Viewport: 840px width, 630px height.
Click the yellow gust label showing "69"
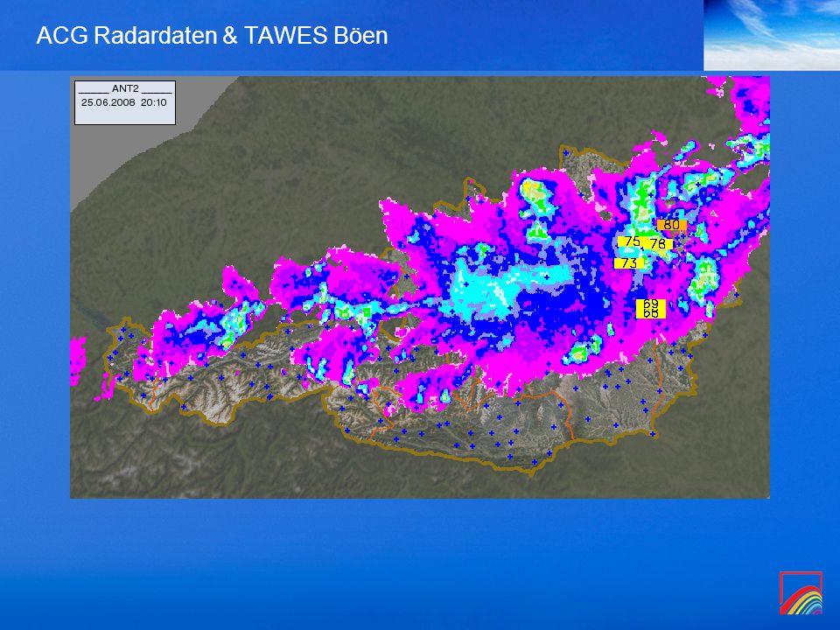pos(651,304)
